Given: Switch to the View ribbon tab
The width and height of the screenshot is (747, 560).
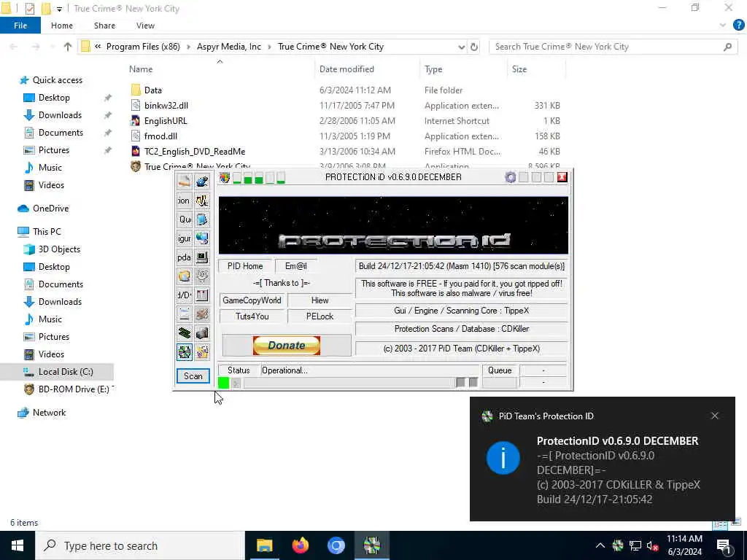Looking at the screenshot, I should point(145,26).
